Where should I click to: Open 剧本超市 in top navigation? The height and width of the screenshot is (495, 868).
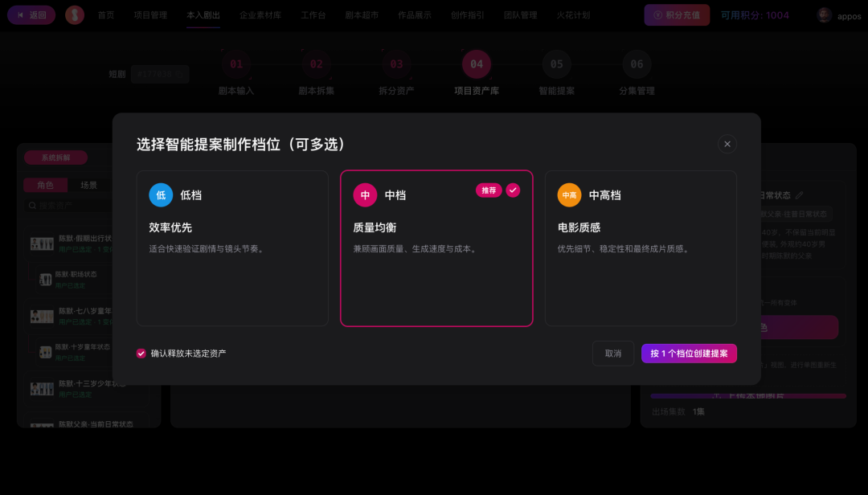pyautogui.click(x=362, y=15)
